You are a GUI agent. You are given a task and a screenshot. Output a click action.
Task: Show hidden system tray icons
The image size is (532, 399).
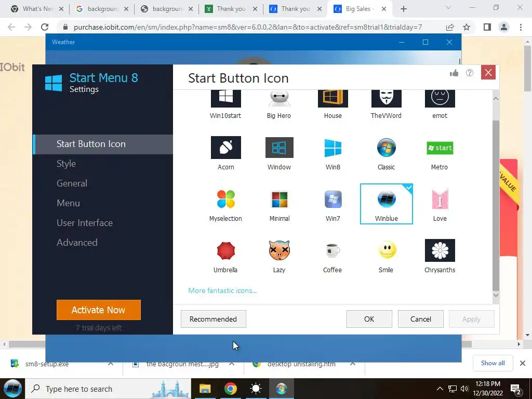[x=440, y=389]
